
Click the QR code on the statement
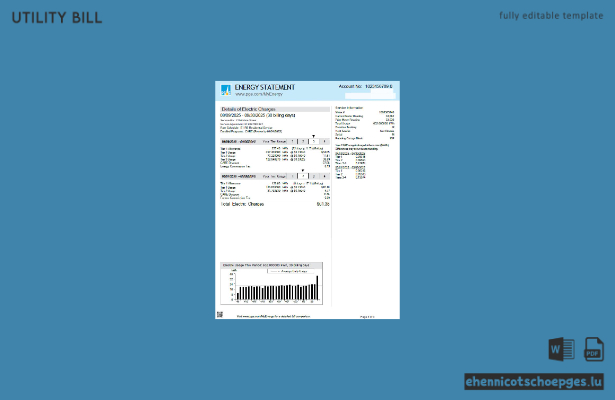coord(220,315)
